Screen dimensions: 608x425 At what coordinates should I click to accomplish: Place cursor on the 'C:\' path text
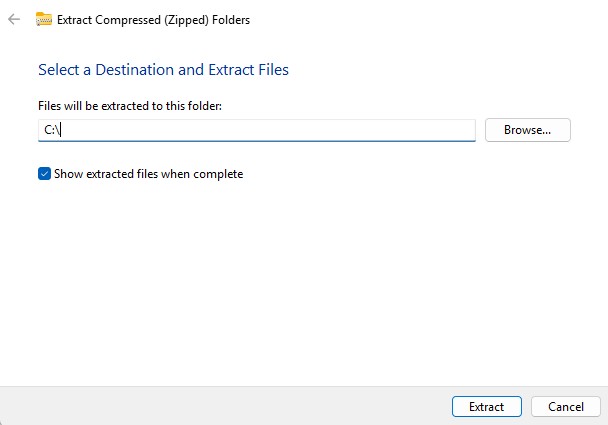[52, 130]
